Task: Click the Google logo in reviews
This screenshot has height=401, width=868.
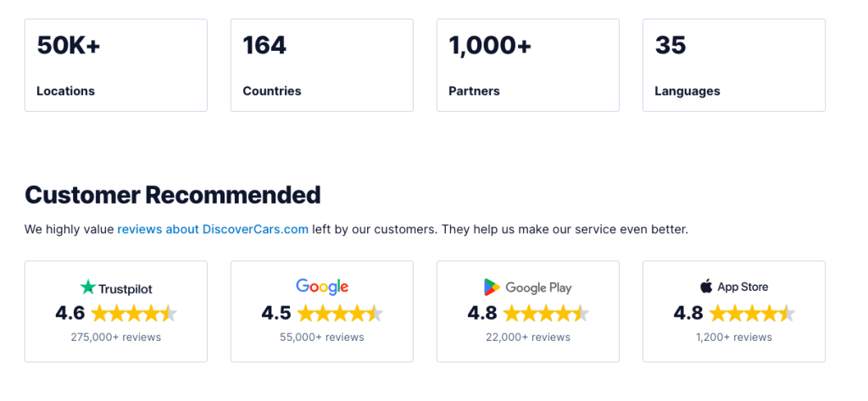Action: coord(322,287)
